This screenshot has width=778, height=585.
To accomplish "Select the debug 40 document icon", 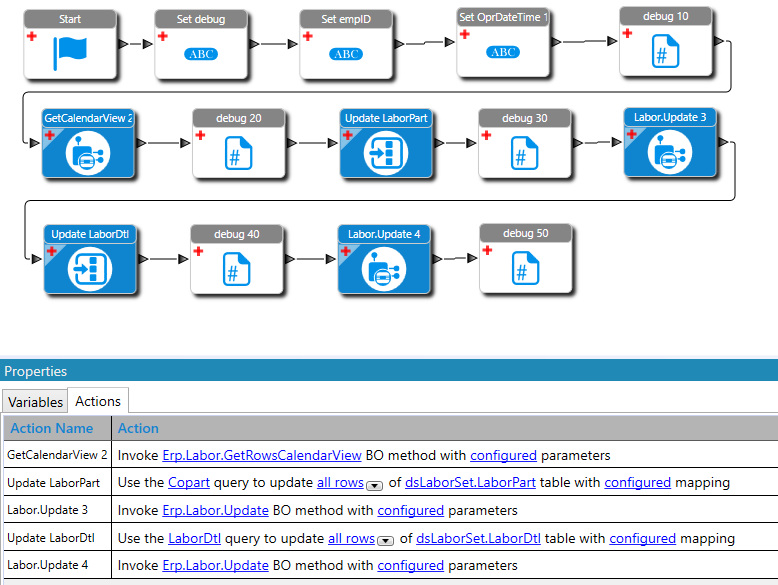I will (237, 269).
